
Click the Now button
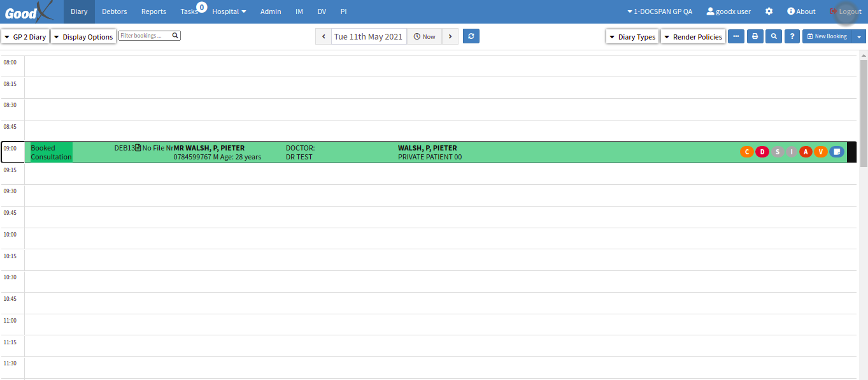[424, 36]
